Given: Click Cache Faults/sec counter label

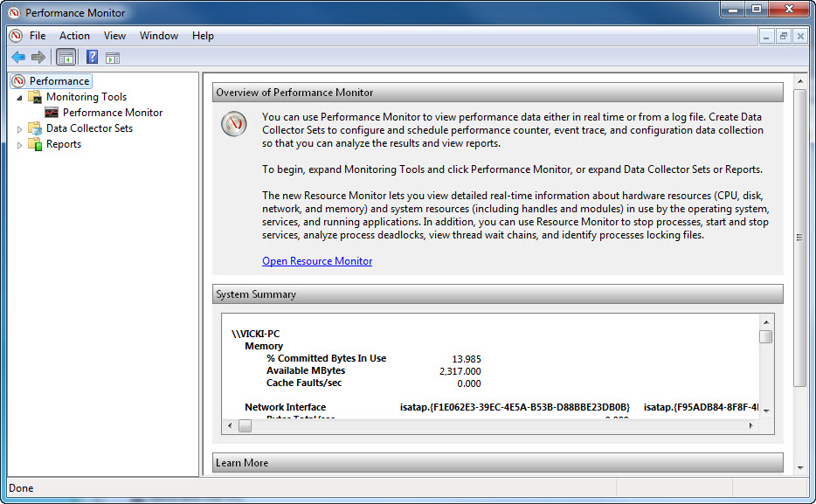Looking at the screenshot, I should pos(304,383).
